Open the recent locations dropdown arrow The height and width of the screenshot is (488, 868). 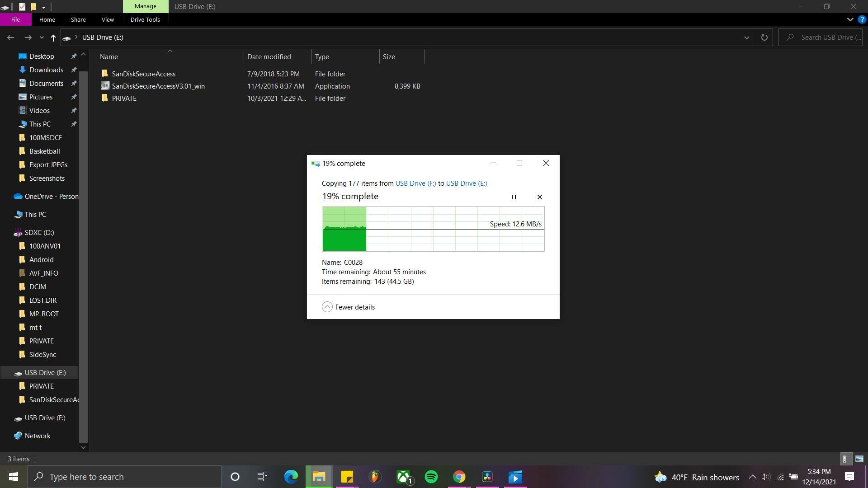coord(41,38)
